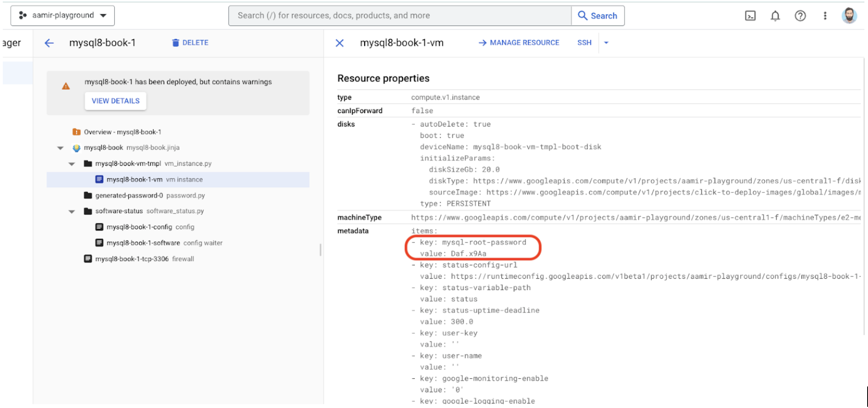868x408 pixels.
Task: Click the project selector hexagon icon
Action: (23, 16)
